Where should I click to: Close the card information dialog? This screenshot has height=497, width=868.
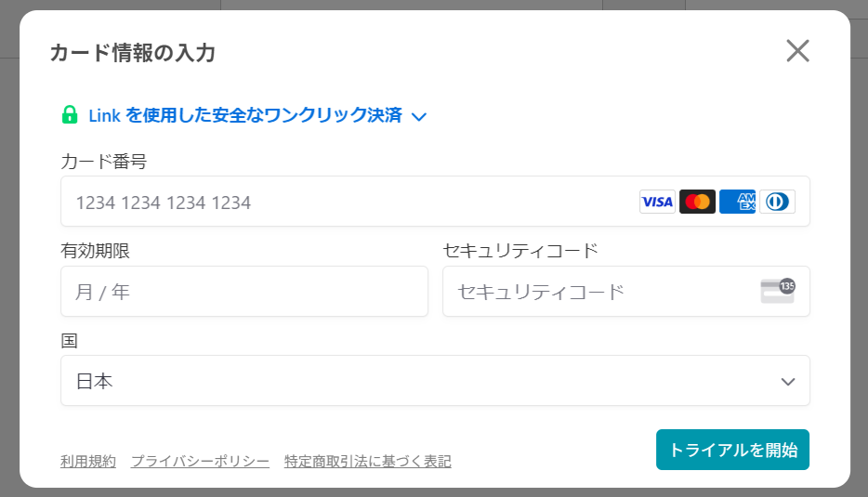click(x=797, y=51)
